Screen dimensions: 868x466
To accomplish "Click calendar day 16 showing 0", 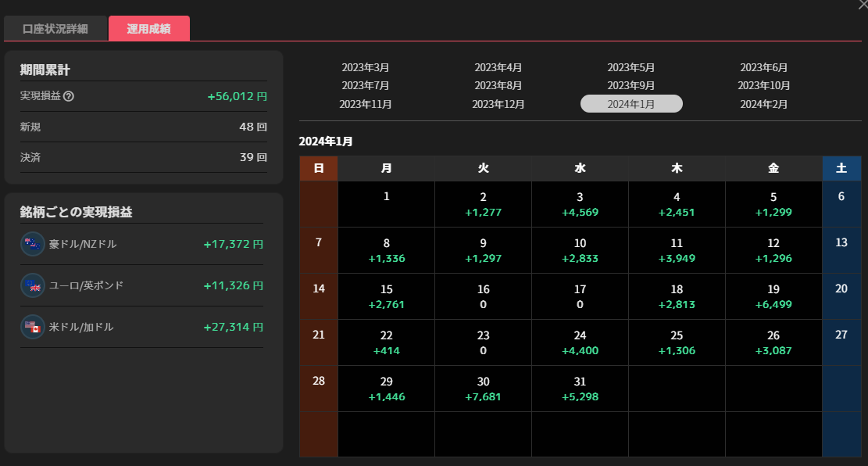I will click(484, 296).
